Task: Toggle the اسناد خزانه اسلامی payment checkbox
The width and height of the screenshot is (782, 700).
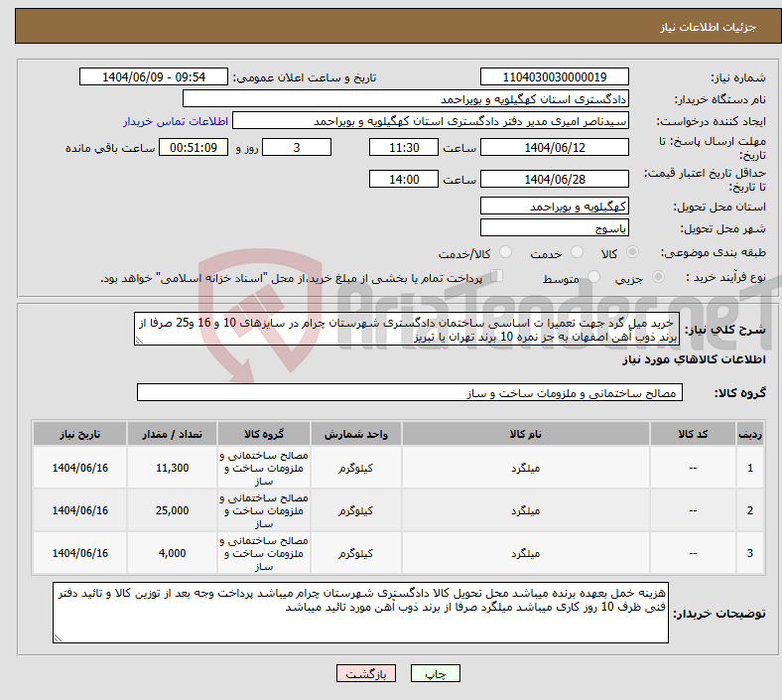Action: (498, 278)
